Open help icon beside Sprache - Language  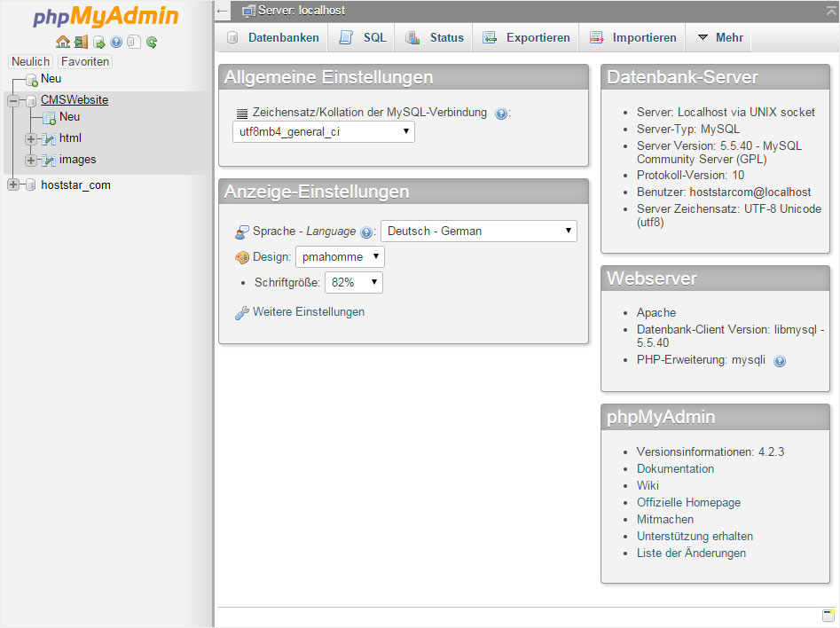coord(366,232)
